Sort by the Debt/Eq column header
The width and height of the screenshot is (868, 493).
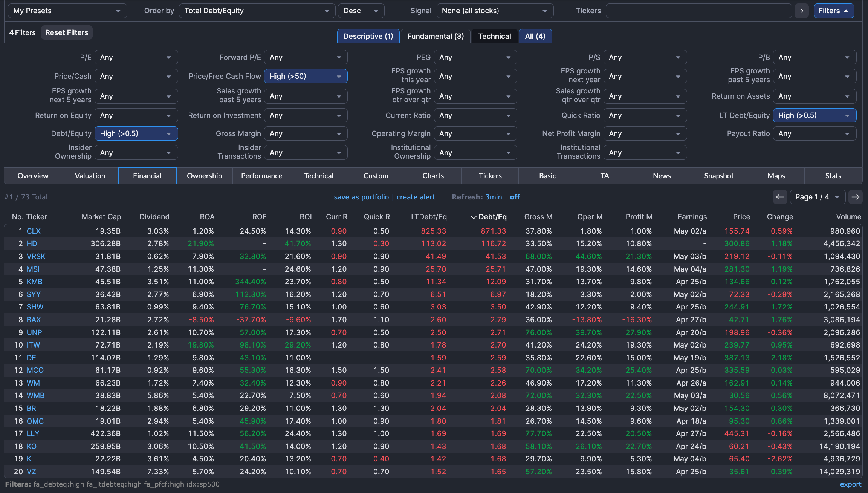[492, 217]
